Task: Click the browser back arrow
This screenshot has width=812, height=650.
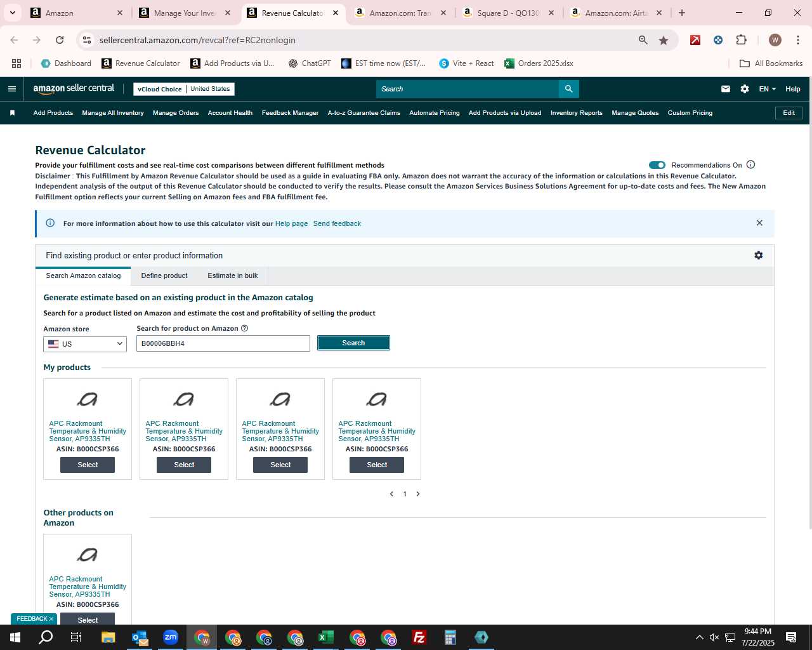Action: point(14,40)
